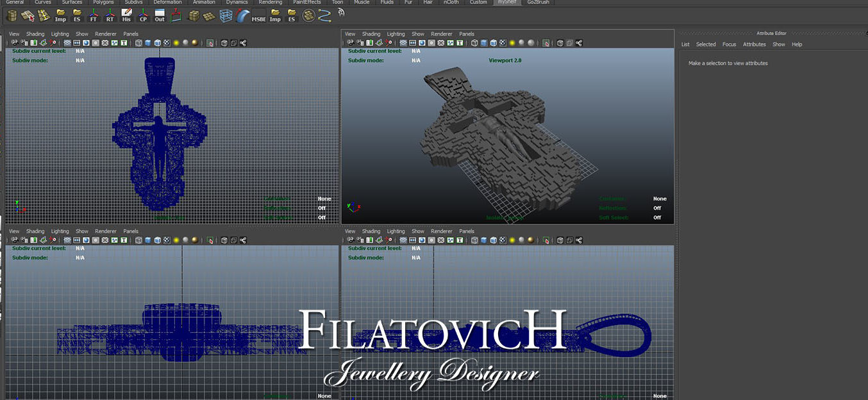The image size is (868, 400).
Task: Click the His shelf button
Action: click(x=126, y=15)
